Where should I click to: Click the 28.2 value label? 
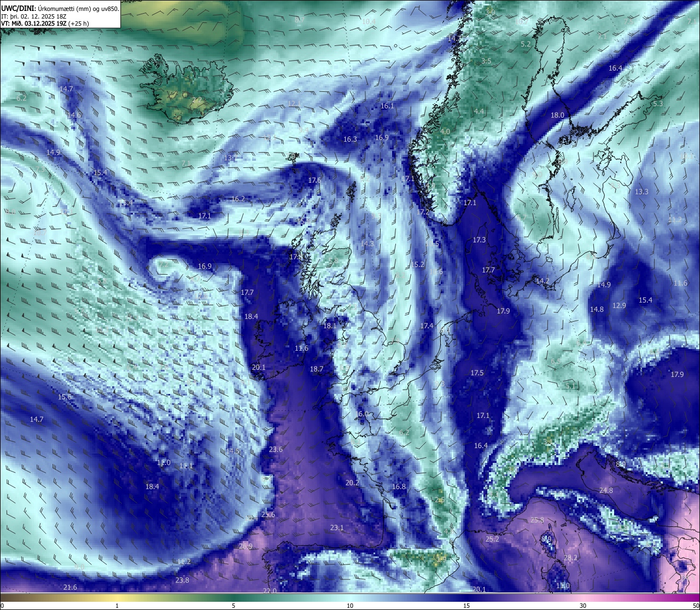[x=570, y=557]
